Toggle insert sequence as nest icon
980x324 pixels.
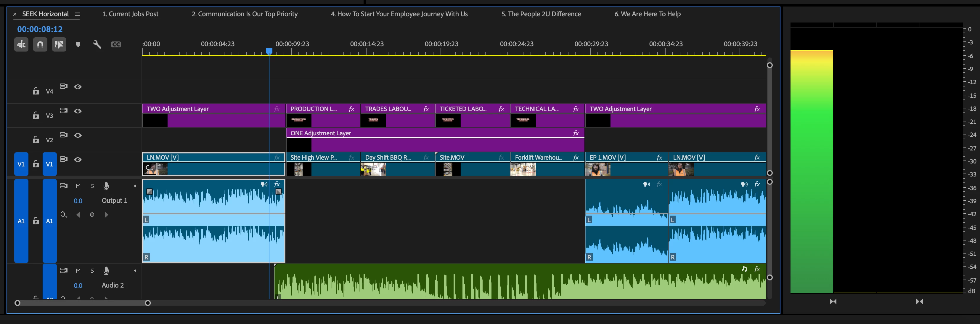[21, 44]
